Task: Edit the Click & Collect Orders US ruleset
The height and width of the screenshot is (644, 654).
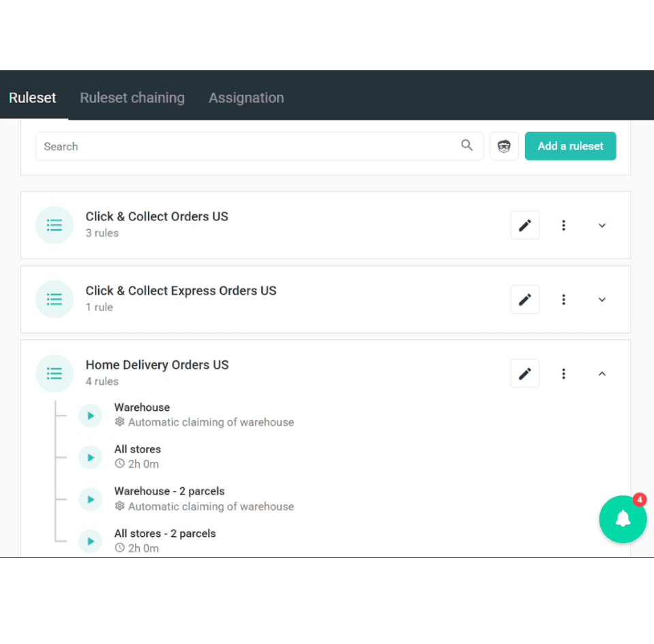Action: click(524, 225)
